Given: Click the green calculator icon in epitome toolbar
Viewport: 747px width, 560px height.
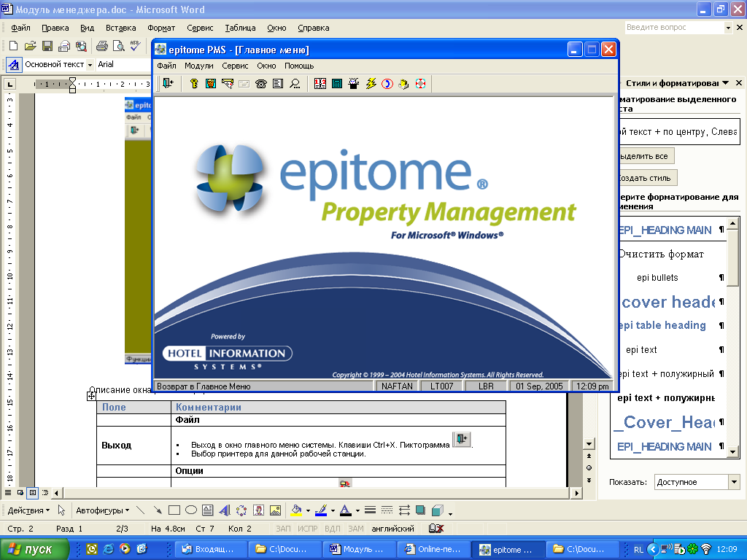Looking at the screenshot, I should point(337,84).
